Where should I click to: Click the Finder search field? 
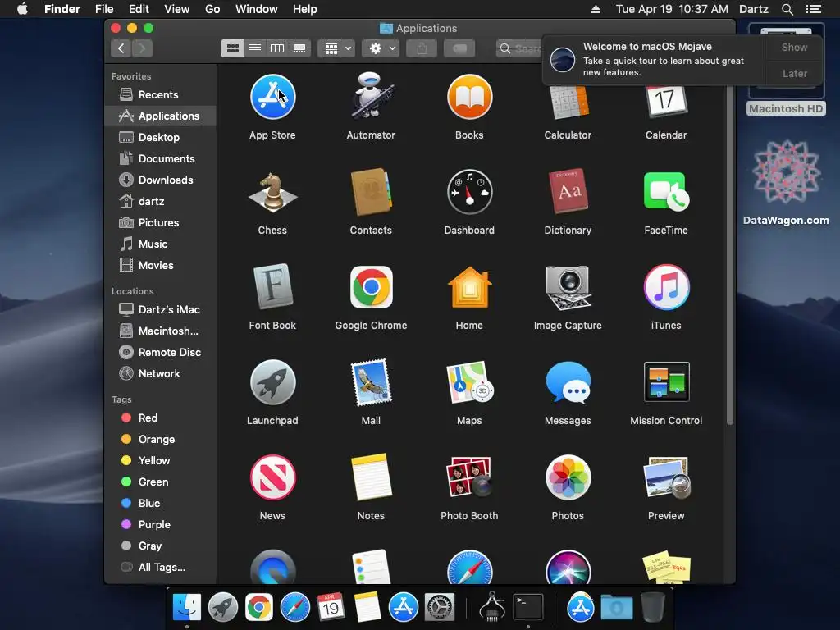[519, 48]
